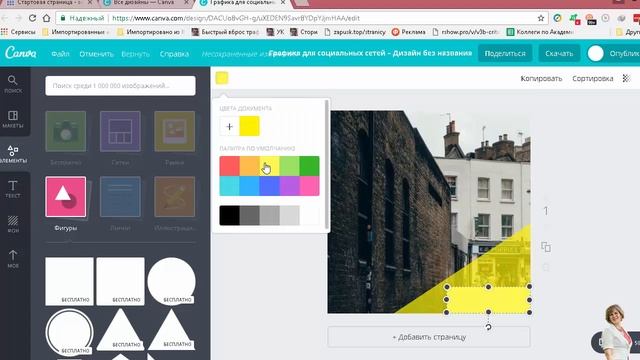
Task: Add the free outlined circle shape
Action: pos(69,332)
